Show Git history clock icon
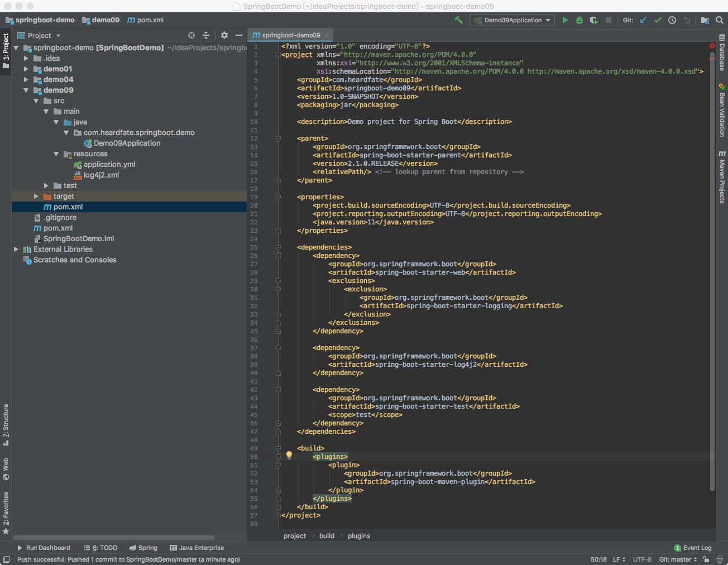 click(x=672, y=20)
